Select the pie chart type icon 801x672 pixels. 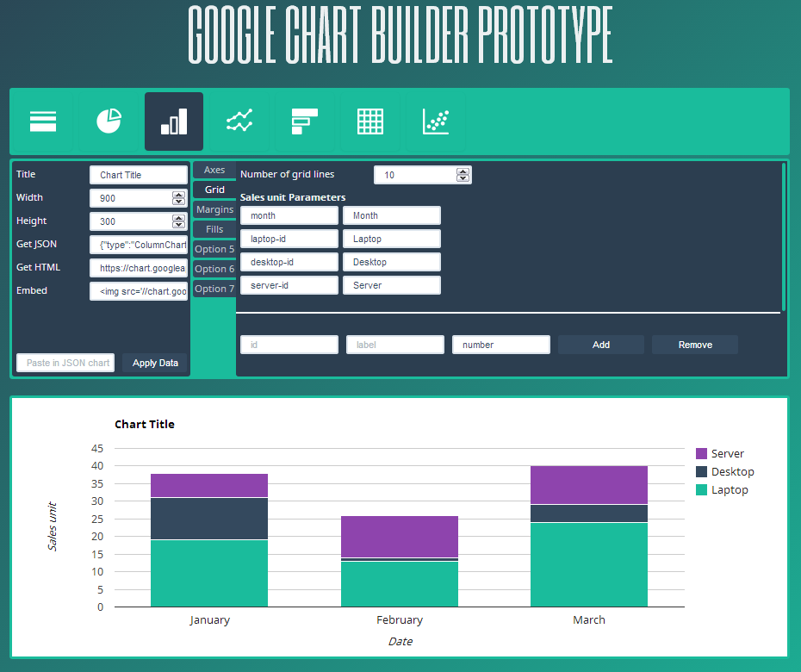tap(109, 121)
